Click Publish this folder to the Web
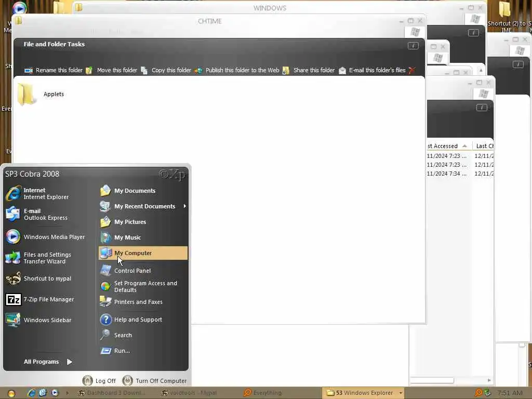532x399 pixels. [x=237, y=70]
